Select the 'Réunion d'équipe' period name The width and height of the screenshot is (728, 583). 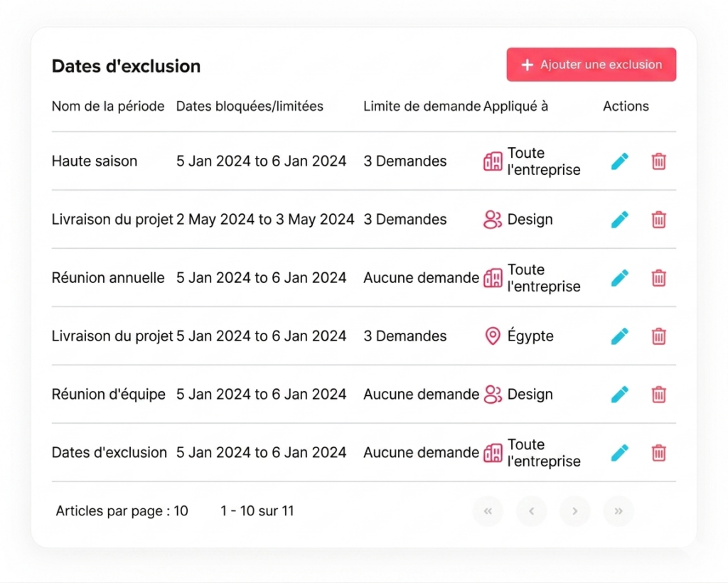coord(109,394)
